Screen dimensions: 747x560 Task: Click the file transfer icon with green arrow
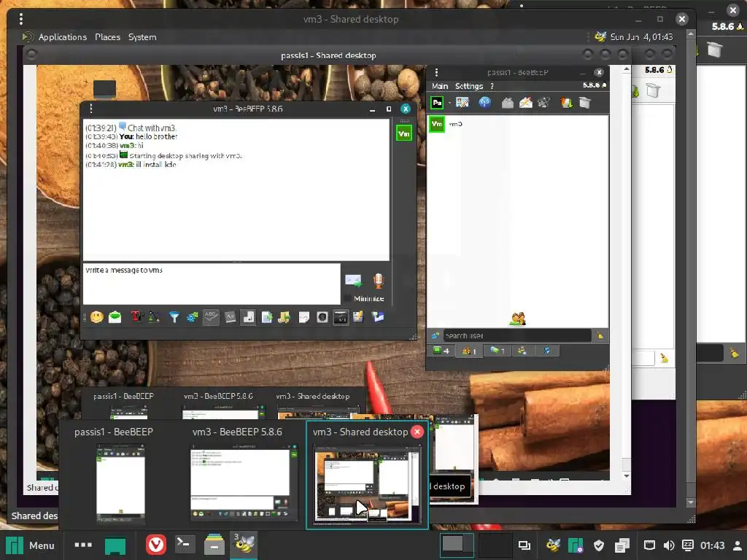(x=566, y=102)
